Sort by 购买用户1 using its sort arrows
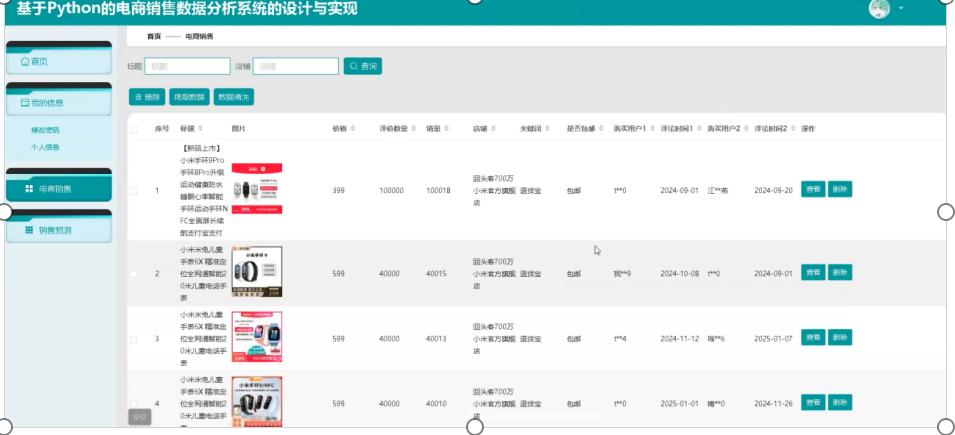The height and width of the screenshot is (435, 955). pyautogui.click(x=653, y=129)
